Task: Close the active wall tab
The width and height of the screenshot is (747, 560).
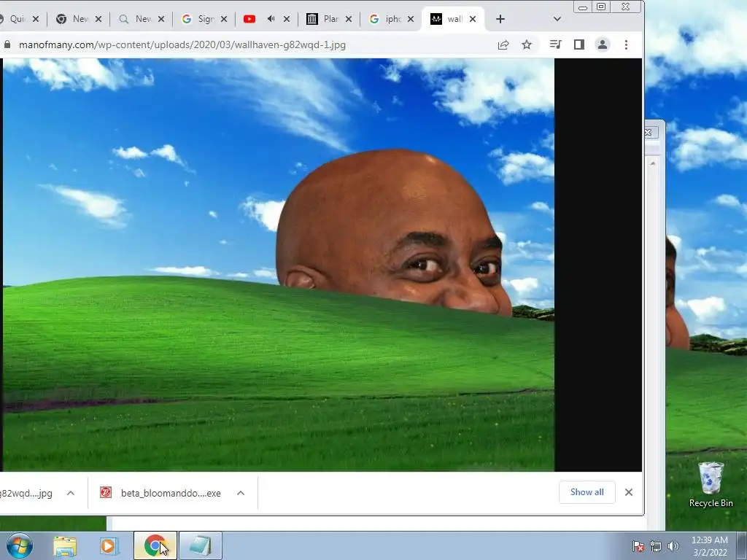Action: click(x=473, y=19)
